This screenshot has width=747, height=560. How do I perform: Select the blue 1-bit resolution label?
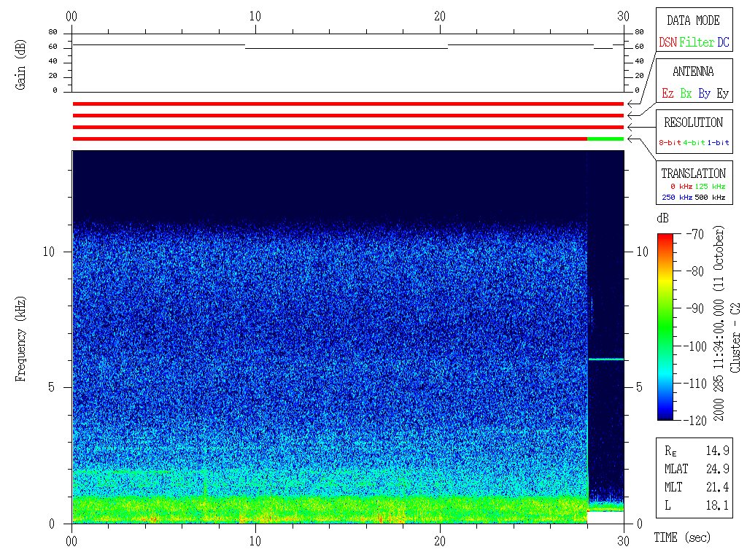pos(719,143)
